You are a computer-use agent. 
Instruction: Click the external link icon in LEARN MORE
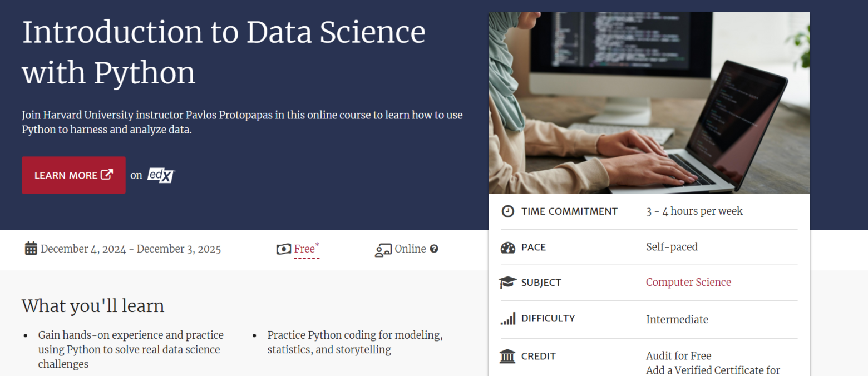(107, 175)
